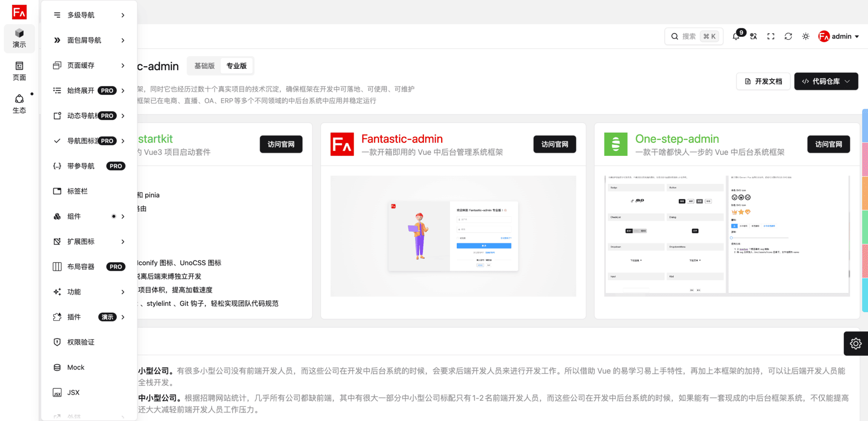Viewport: 868px width, 421px height.
Task: Open floating settings gear button
Action: (855, 344)
